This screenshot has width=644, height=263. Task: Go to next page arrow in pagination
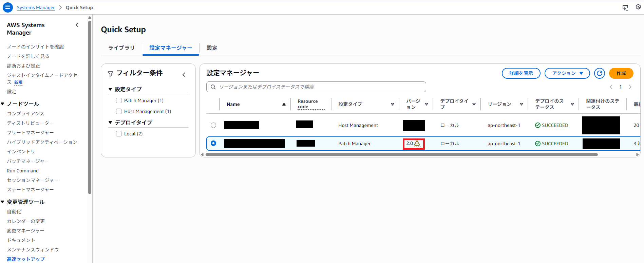pyautogui.click(x=630, y=87)
